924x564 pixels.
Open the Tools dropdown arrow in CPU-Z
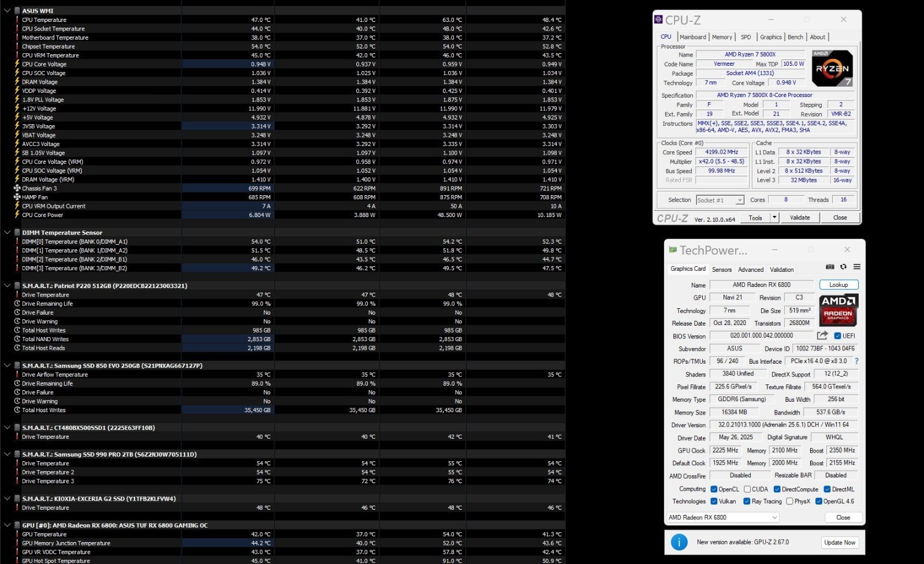click(774, 218)
